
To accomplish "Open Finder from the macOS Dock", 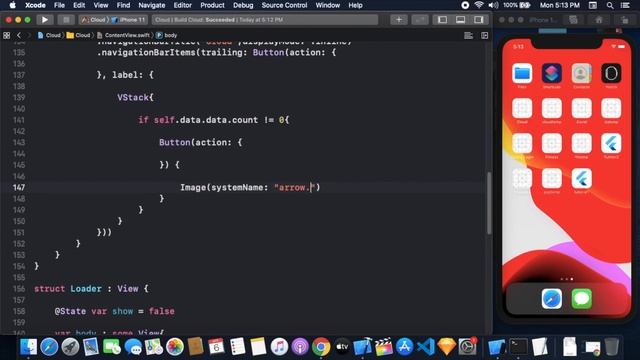I will [28, 347].
